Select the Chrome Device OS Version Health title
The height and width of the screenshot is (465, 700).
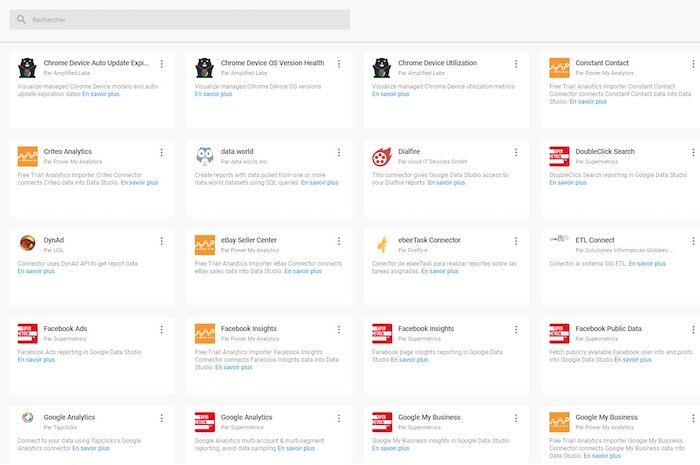[x=272, y=63]
